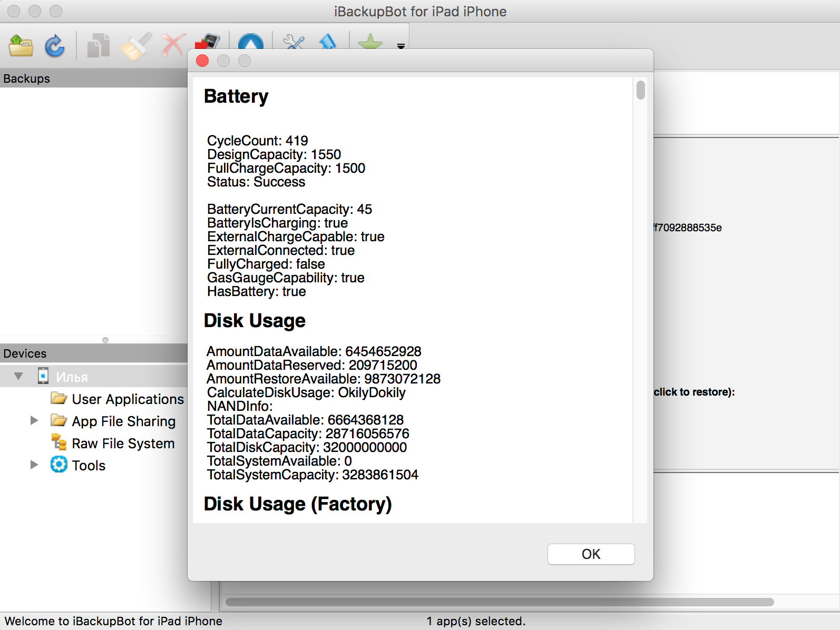Click the DesignCapacity: 1550 line

click(274, 154)
